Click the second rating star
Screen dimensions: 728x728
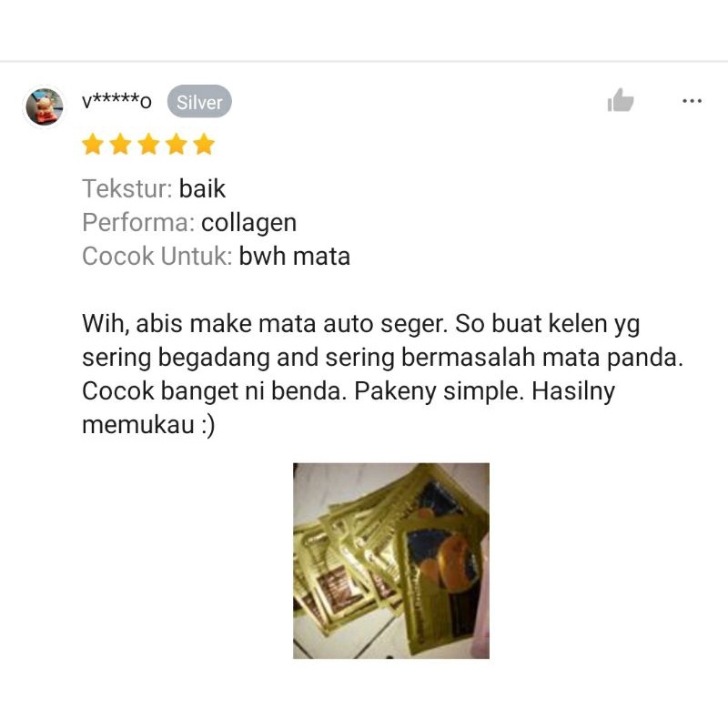(121, 144)
